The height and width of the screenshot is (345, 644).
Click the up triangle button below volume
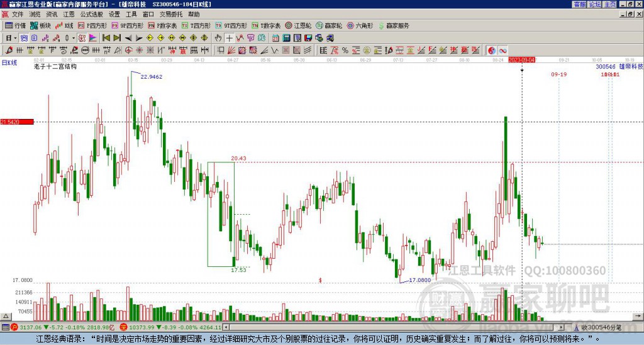6,317
